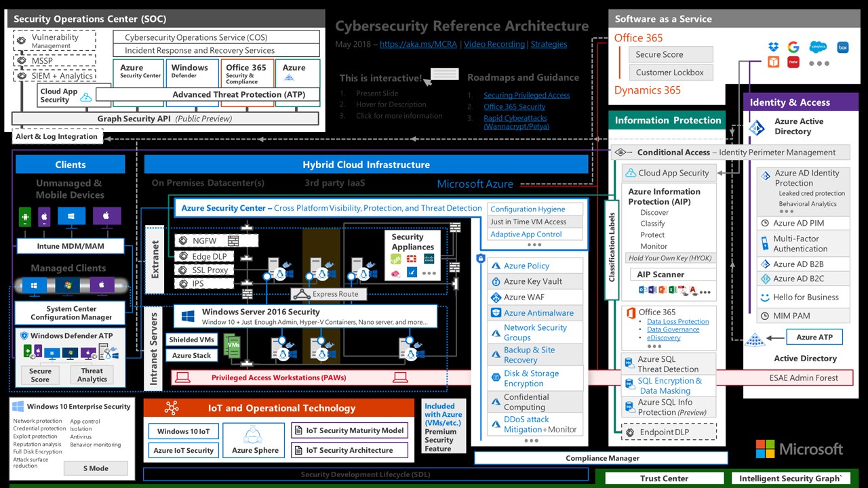Screen dimensions: 868x488
Task: Click the Salesforce cloud icon
Action: point(818,47)
